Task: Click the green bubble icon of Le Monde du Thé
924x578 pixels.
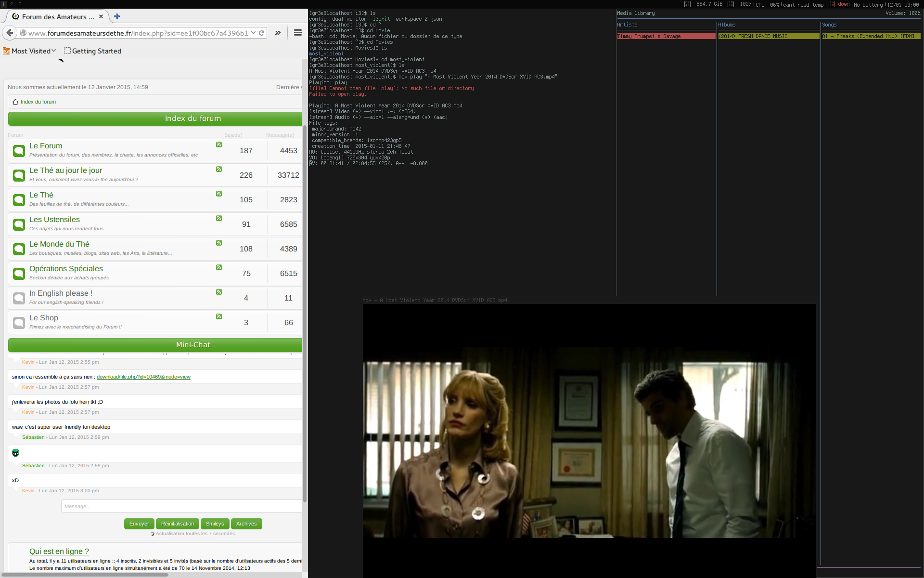Action: (x=19, y=249)
